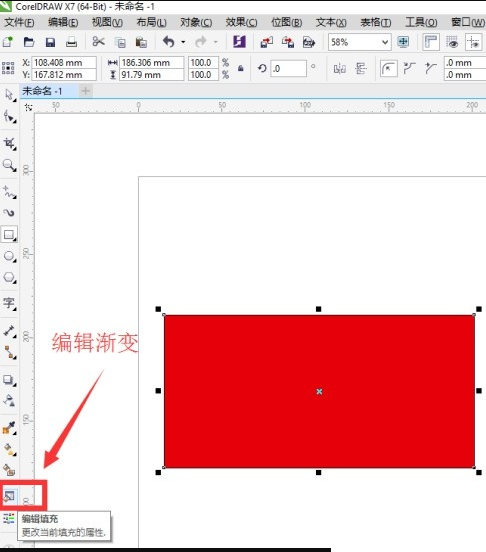
Task: Click the X position field 108.408 mm
Action: 64,63
